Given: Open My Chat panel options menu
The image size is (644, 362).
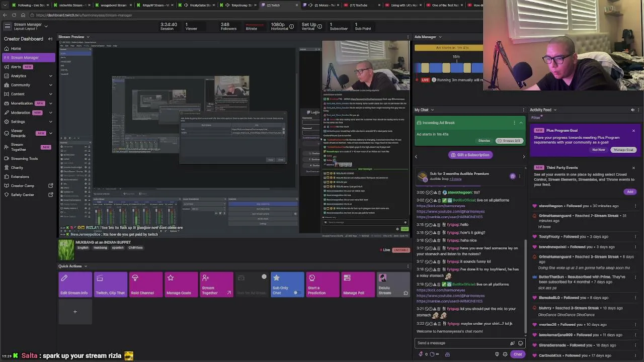Looking at the screenshot, I should click(524, 110).
